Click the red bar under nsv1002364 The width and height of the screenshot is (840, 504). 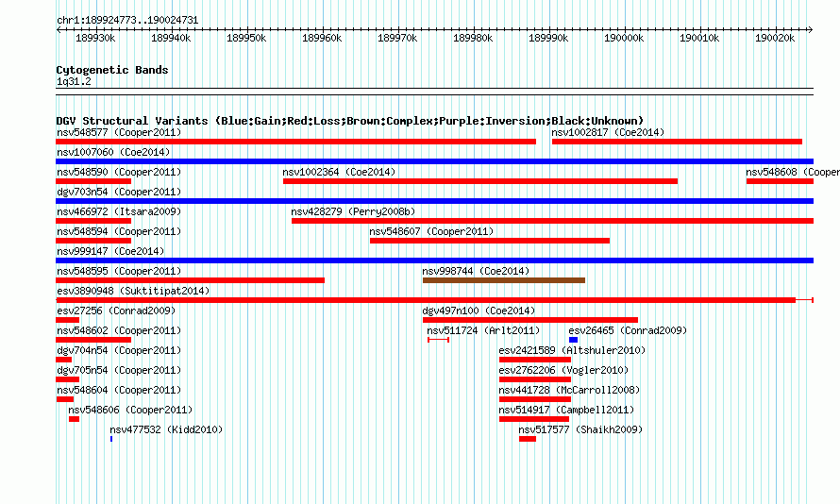click(x=480, y=181)
